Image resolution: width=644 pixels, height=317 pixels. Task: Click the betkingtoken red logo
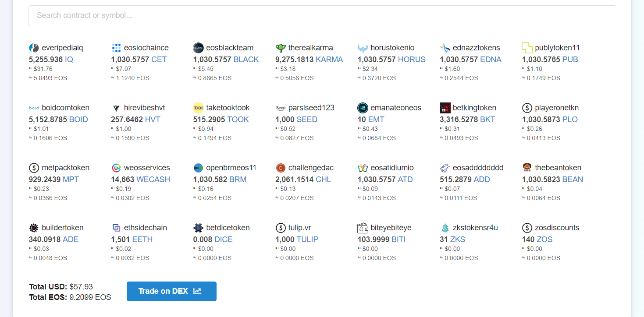445,108
